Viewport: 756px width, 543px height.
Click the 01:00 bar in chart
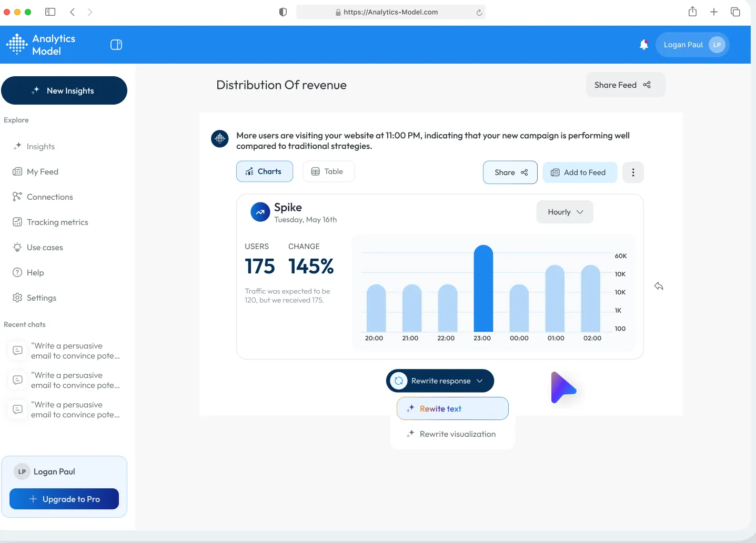(555, 298)
